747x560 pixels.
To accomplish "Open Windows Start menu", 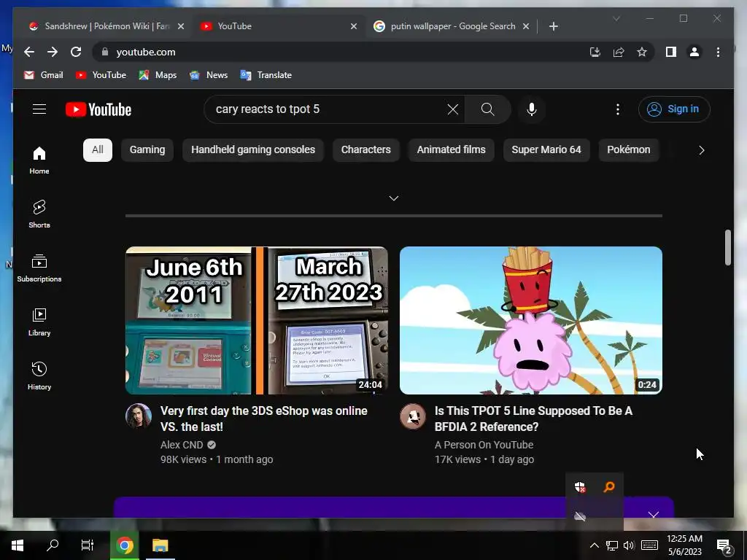I will [18, 545].
